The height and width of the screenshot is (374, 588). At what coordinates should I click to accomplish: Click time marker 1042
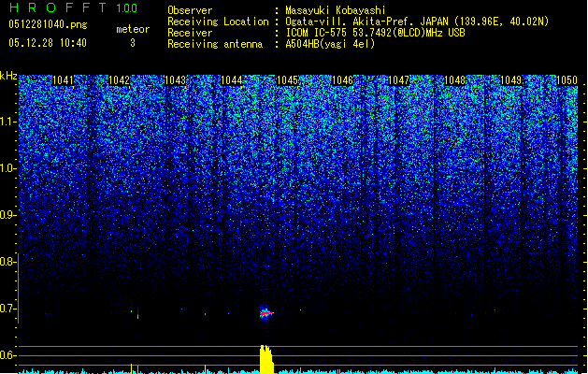tap(120, 80)
